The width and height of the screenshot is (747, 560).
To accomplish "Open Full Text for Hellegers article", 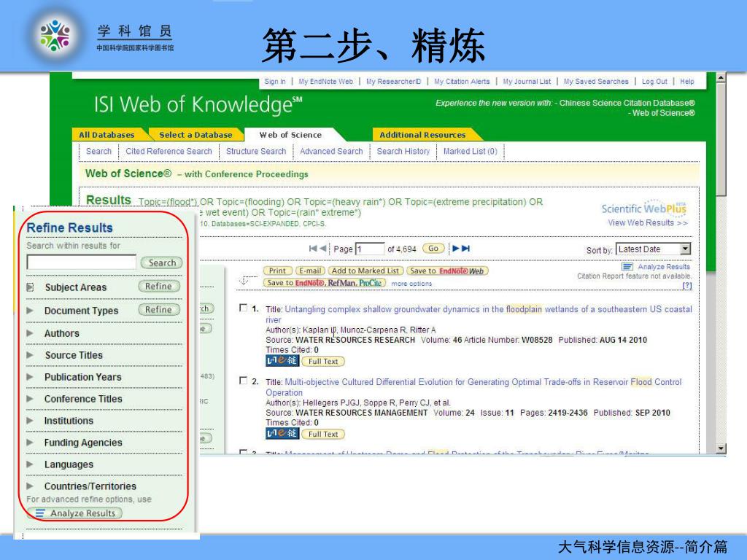I will tap(323, 435).
